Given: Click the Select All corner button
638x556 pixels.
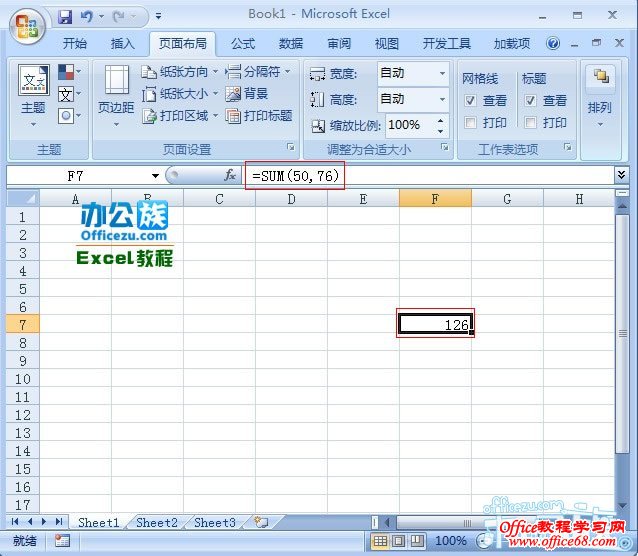Looking at the screenshot, I should (23, 198).
